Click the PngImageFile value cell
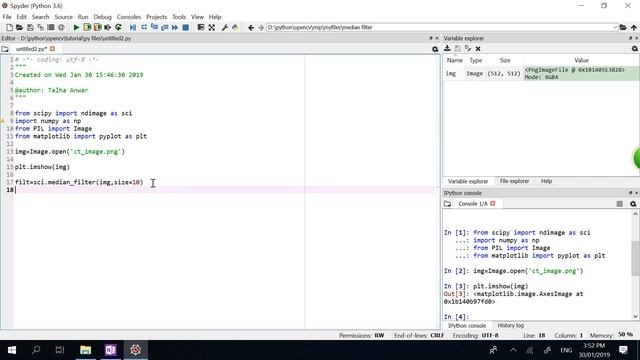The width and height of the screenshot is (640, 360). 581,73
